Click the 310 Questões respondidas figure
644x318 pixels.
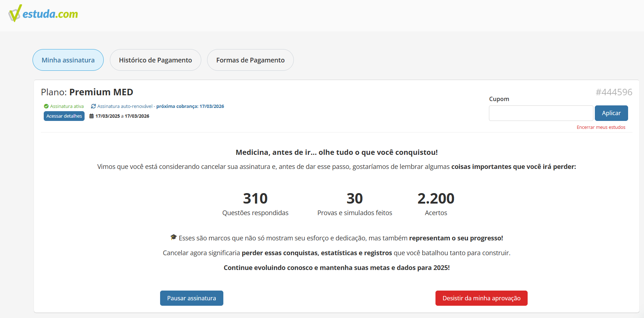pyautogui.click(x=255, y=199)
